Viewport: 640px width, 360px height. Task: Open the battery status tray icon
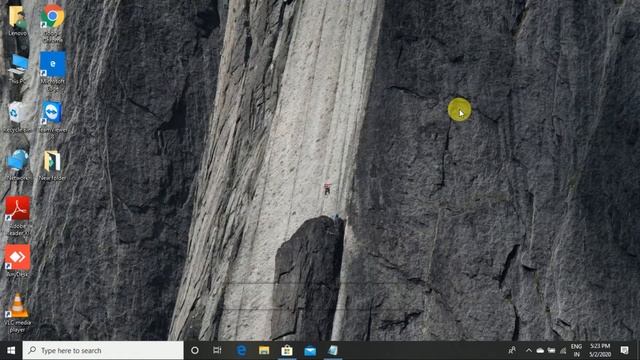(x=551, y=351)
